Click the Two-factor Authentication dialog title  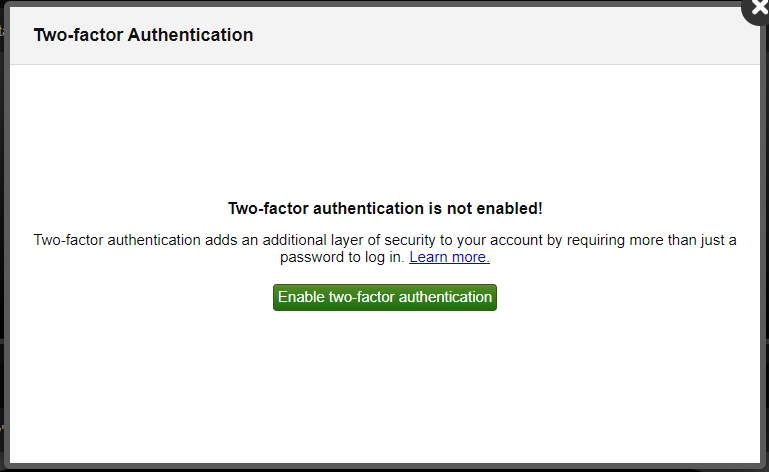pos(143,35)
